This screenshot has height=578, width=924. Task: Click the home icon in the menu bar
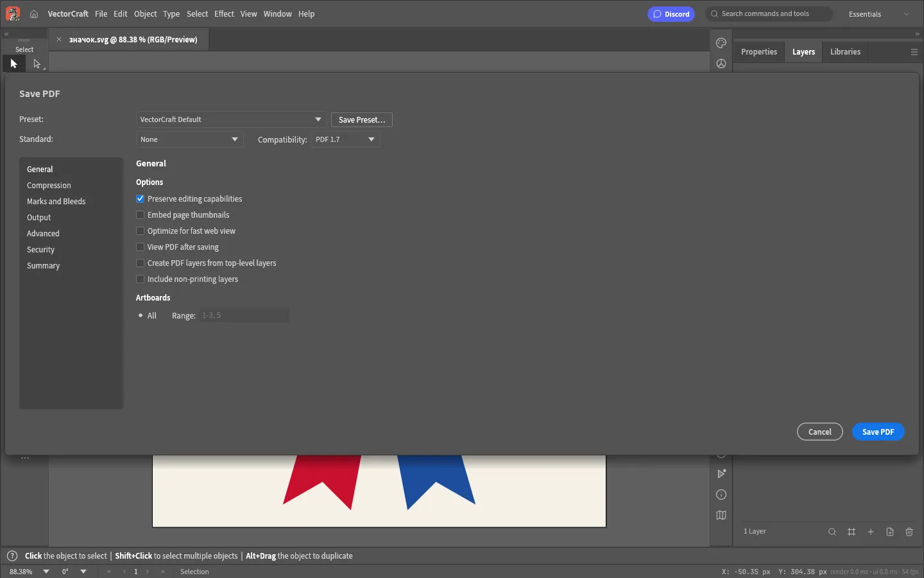pyautogui.click(x=34, y=14)
